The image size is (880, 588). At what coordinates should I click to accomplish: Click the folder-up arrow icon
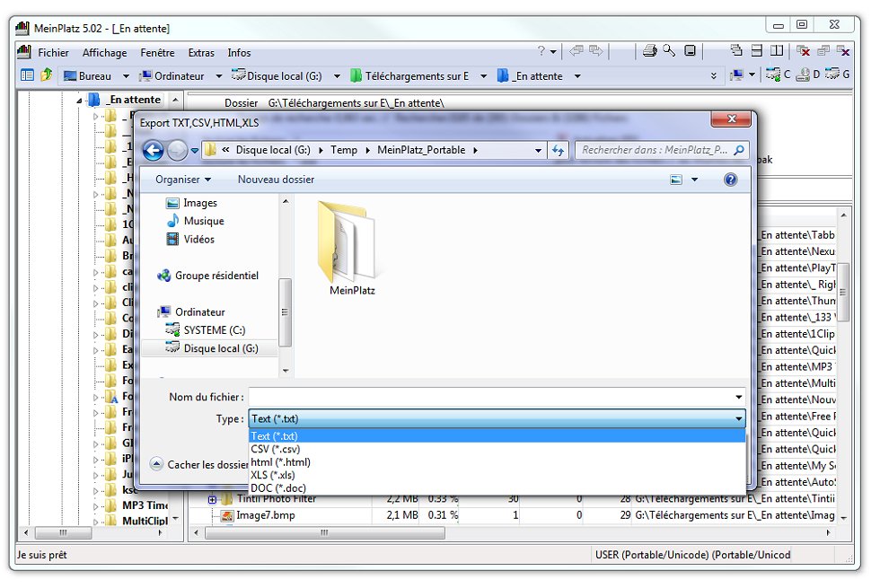click(x=46, y=75)
